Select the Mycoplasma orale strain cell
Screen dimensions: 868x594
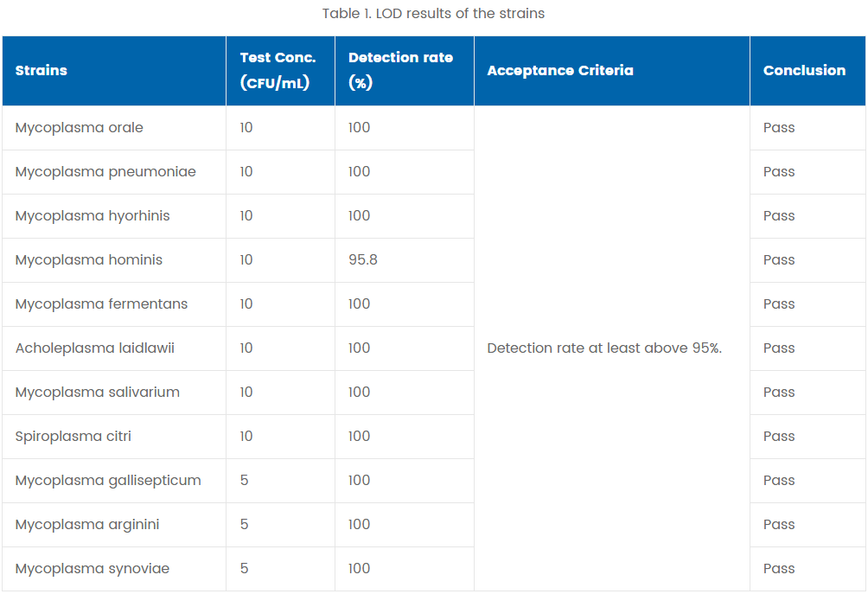[80, 128]
